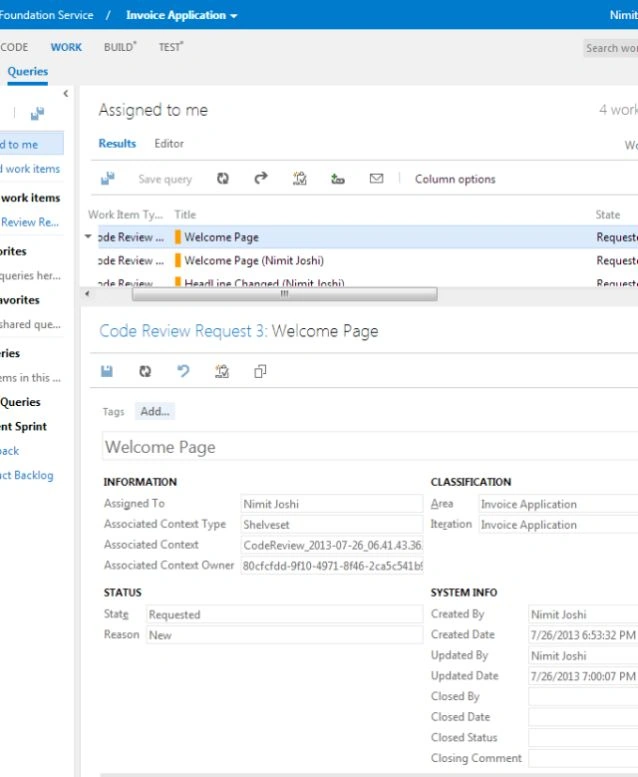Image resolution: width=638 pixels, height=777 pixels.
Task: Click the undo changes icon in work item toolbar
Action: tap(183, 371)
